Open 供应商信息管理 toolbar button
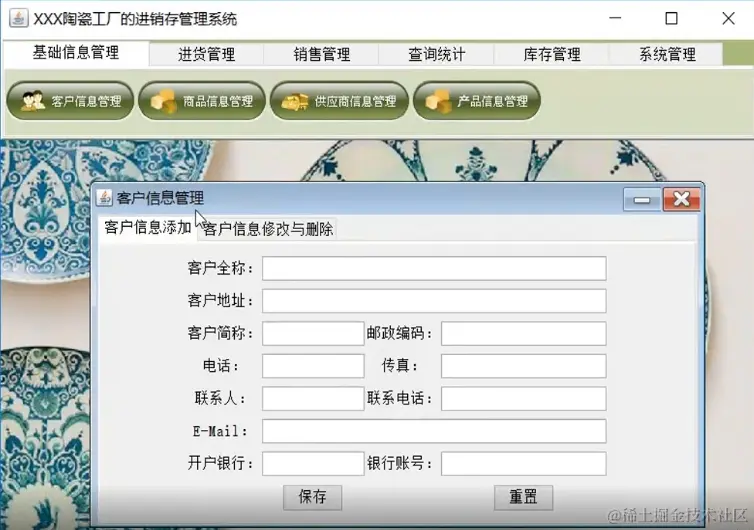The height and width of the screenshot is (530, 754). pyautogui.click(x=339, y=101)
